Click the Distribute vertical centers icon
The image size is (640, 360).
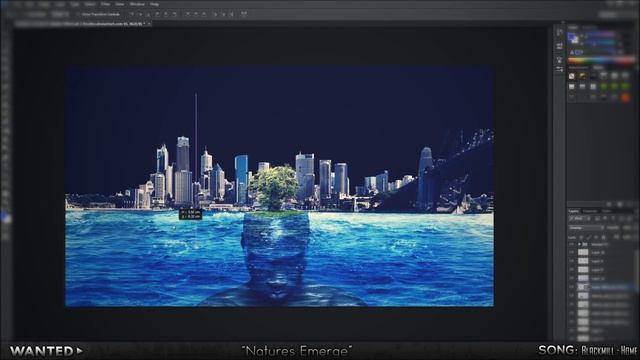click(x=196, y=14)
